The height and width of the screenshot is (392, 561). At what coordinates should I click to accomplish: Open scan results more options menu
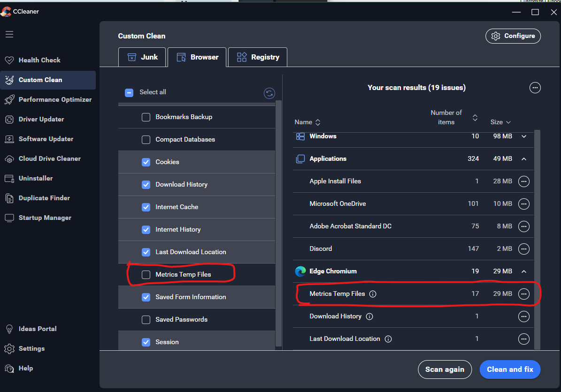pos(535,88)
